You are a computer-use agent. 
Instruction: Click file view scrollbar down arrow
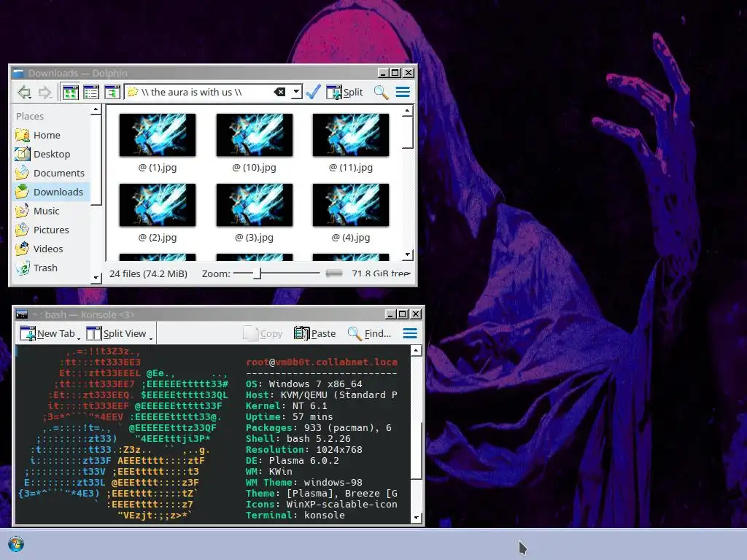point(407,254)
